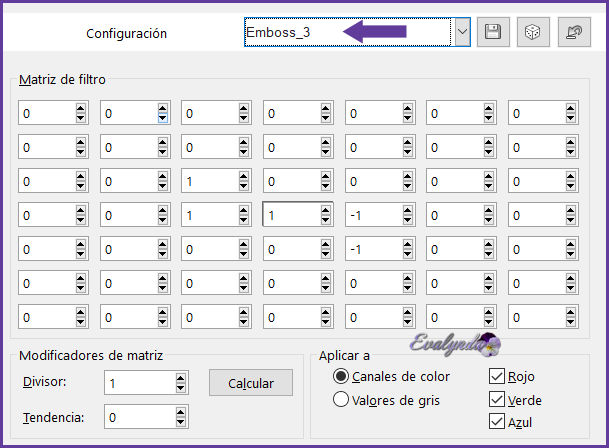The image size is (609, 448).
Task: Disable the Azul channel checkbox
Action: [x=498, y=422]
